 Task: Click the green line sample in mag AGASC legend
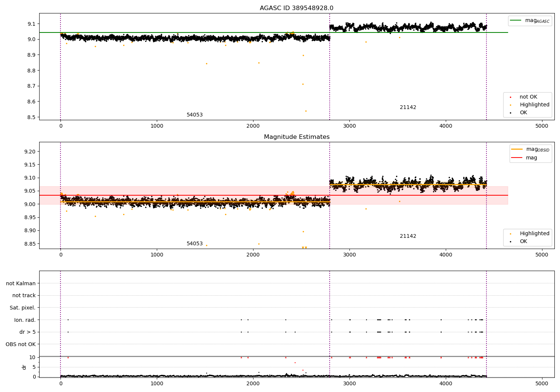click(x=516, y=21)
